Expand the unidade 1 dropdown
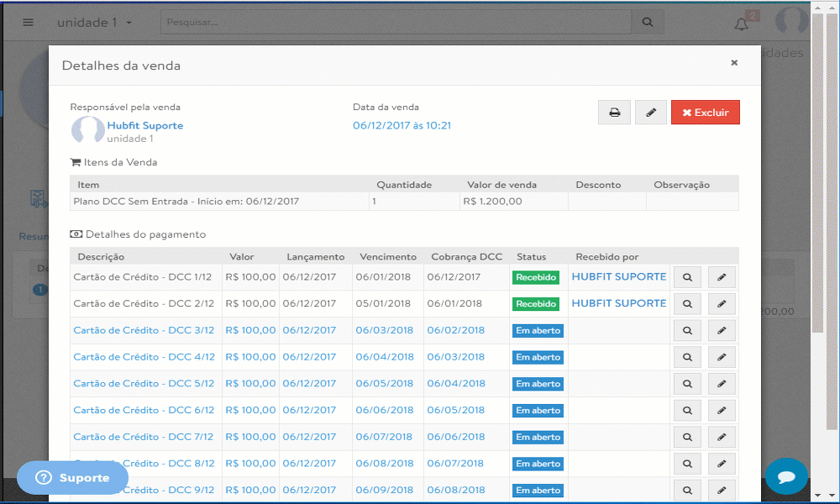 click(x=94, y=23)
